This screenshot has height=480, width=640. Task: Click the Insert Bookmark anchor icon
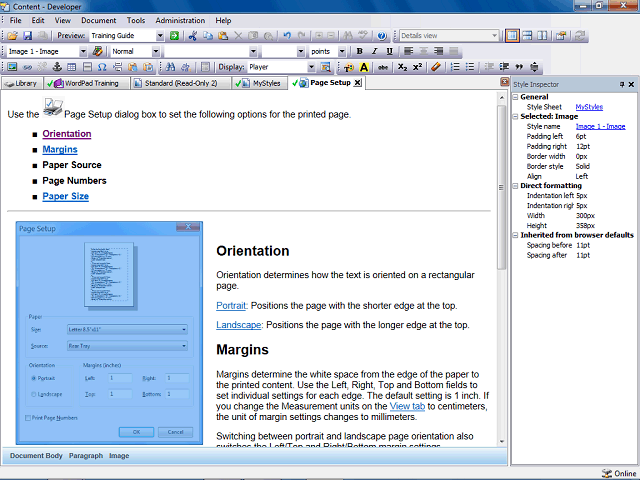pos(57,67)
